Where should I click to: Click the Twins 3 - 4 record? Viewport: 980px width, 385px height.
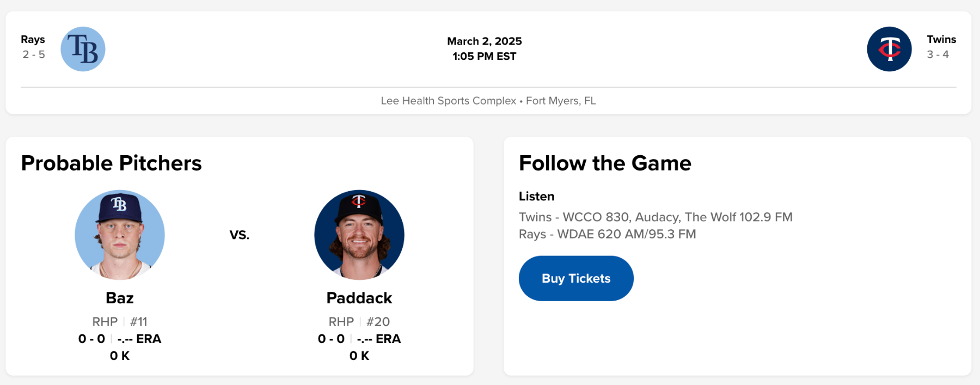click(x=938, y=54)
